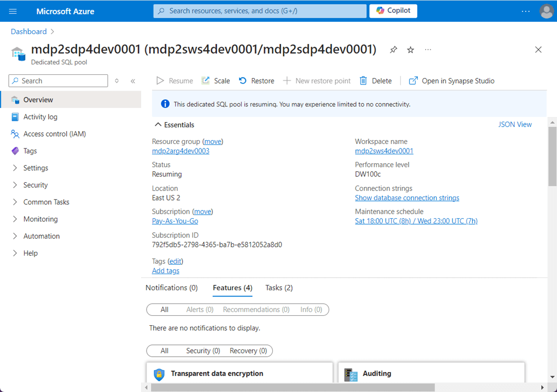The height and width of the screenshot is (392, 557).
Task: Close the SQL pool blade
Action: click(x=538, y=49)
